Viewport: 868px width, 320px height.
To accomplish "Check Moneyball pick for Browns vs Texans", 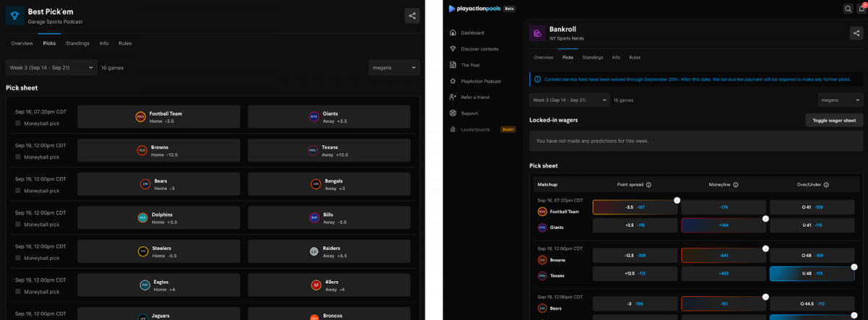I will point(18,157).
